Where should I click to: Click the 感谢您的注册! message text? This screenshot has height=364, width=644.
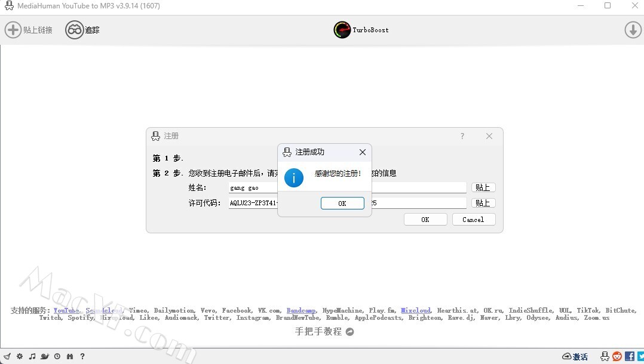[x=338, y=174]
